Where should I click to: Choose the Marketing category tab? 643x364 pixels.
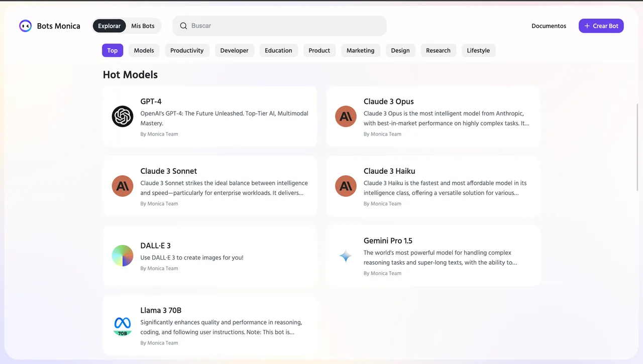coord(361,50)
